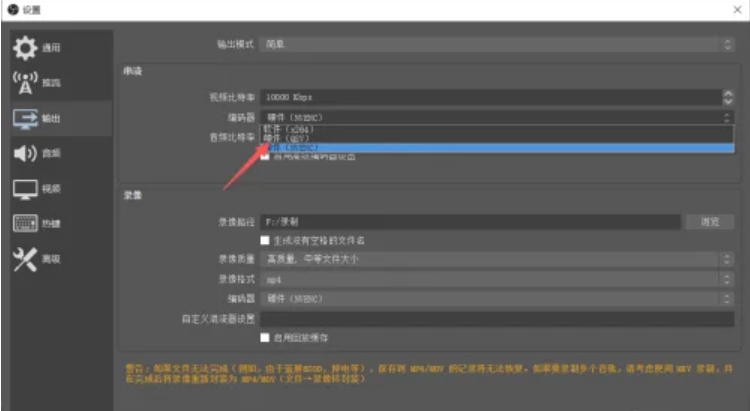Open Advanced settings wrench icon

click(x=25, y=259)
